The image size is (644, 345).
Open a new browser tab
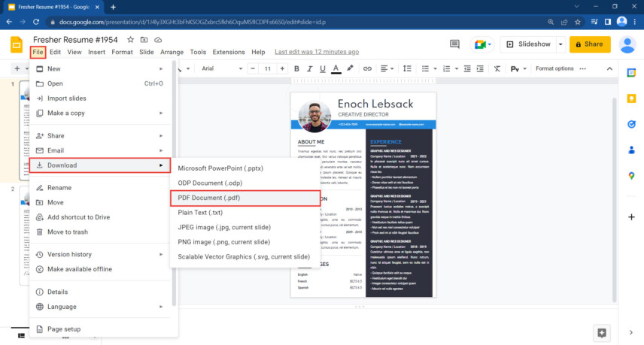click(113, 7)
